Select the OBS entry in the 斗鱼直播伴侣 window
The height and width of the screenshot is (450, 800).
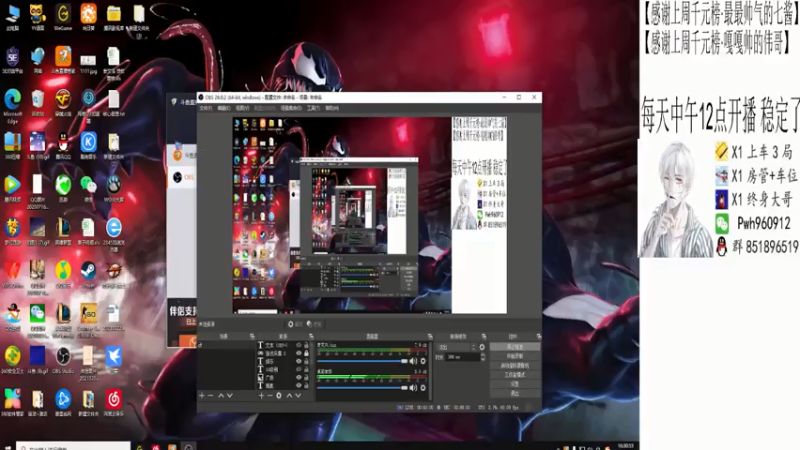tap(183, 177)
